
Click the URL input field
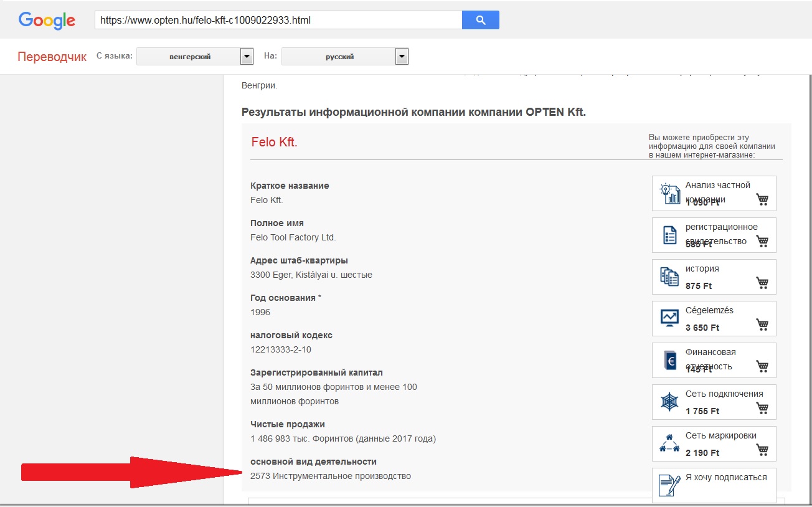(x=278, y=20)
